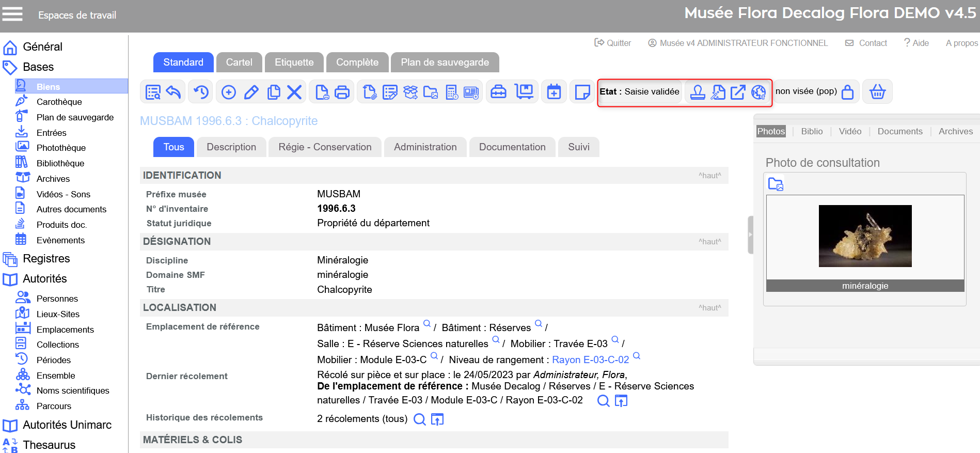
Task: Click the toolbox icon in toolbar
Action: point(498,92)
